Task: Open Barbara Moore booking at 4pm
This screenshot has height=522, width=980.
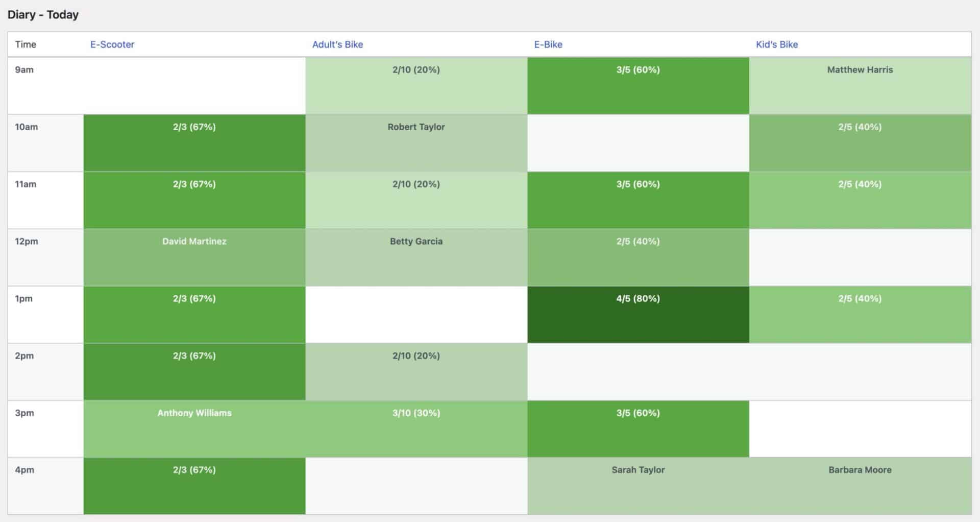Action: click(860, 486)
